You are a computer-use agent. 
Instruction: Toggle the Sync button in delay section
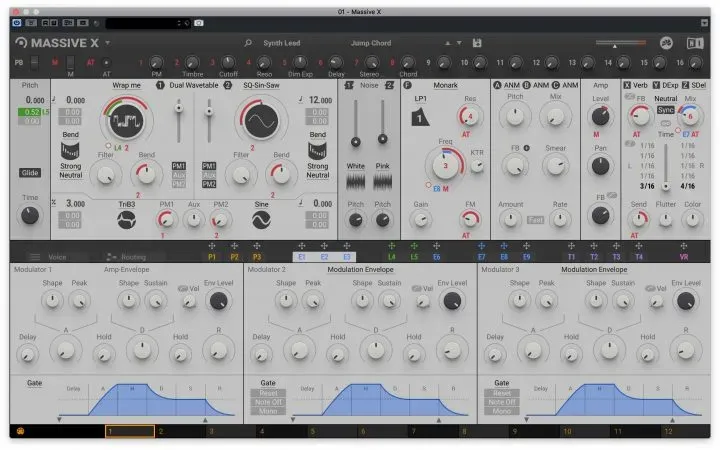665,110
